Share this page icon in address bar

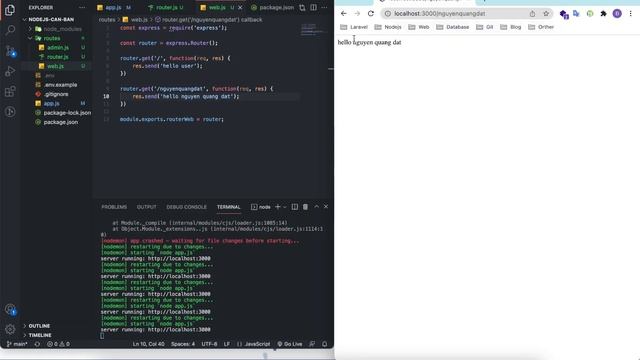532,13
